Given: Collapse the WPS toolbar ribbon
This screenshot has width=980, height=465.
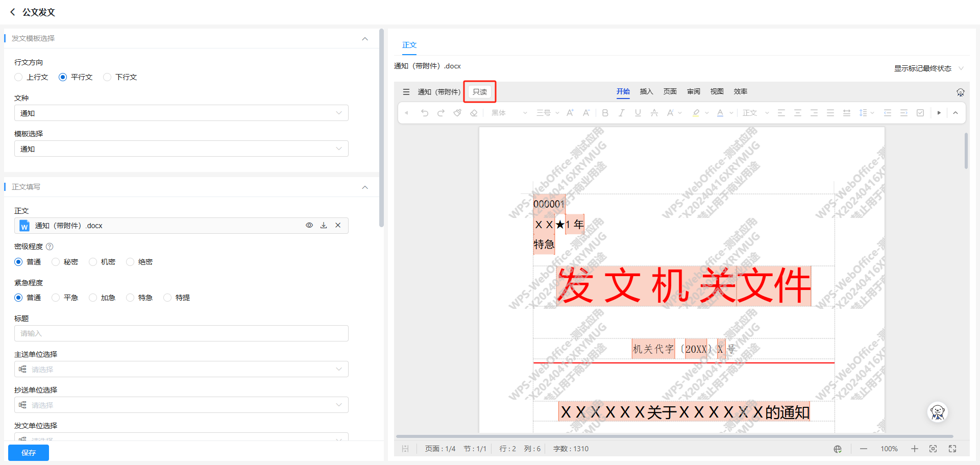Looking at the screenshot, I should pos(955,113).
